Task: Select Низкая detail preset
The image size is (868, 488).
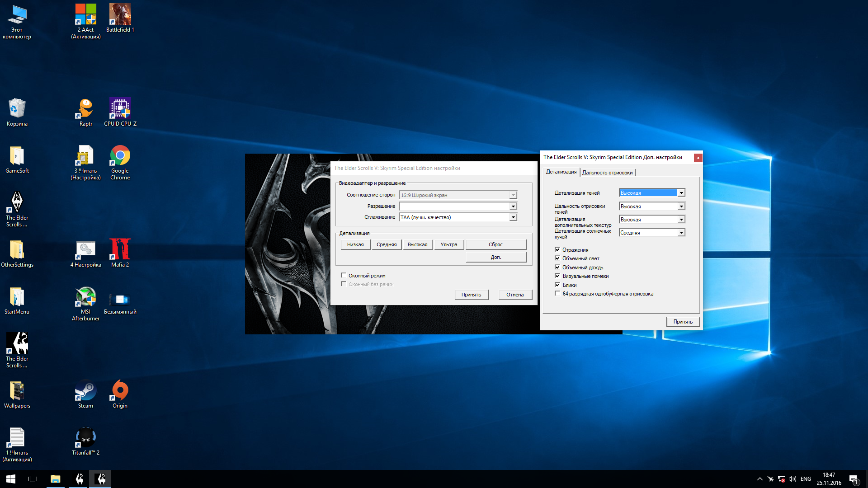Action: coord(355,244)
